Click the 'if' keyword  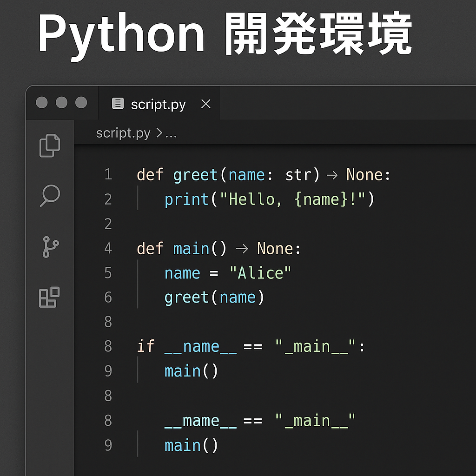[x=145, y=346]
